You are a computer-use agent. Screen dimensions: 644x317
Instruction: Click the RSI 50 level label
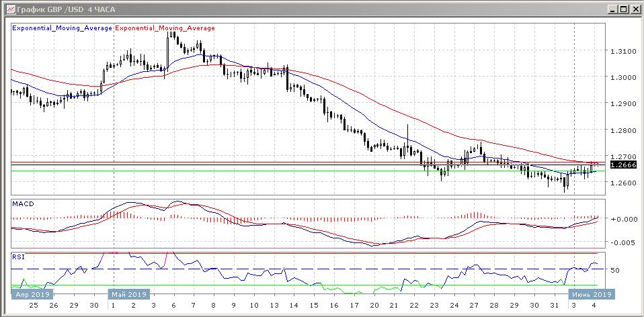(614, 270)
